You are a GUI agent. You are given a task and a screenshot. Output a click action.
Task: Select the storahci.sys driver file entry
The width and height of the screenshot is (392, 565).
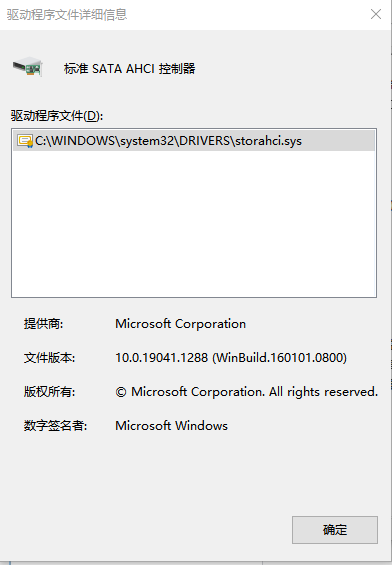click(194, 141)
